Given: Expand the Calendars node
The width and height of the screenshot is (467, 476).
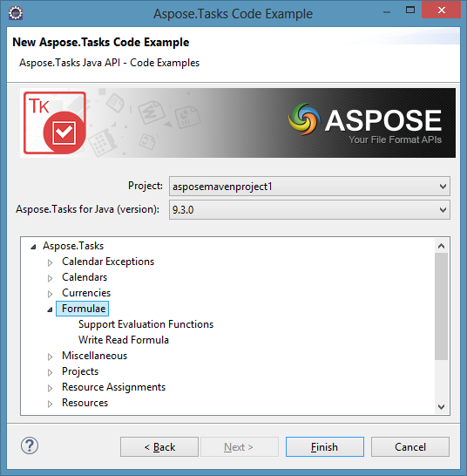Looking at the screenshot, I should 50,278.
